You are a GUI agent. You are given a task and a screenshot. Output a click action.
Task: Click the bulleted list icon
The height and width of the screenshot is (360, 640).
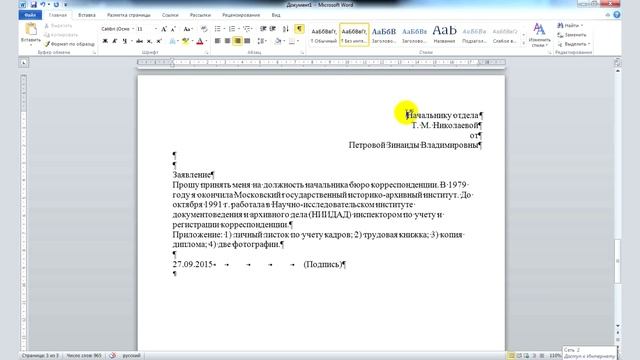point(219,29)
